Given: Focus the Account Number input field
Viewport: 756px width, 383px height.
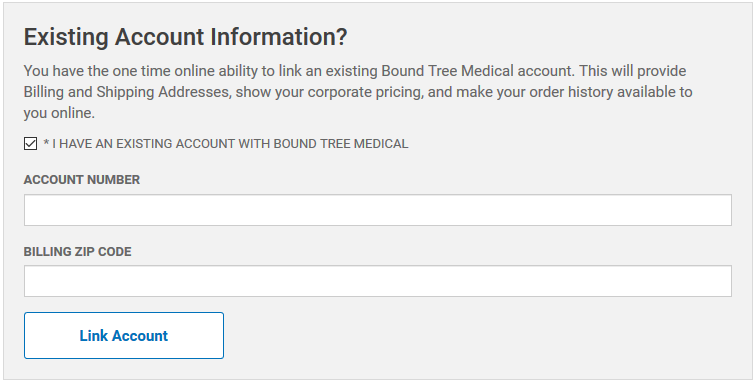Looking at the screenshot, I should (378, 210).
